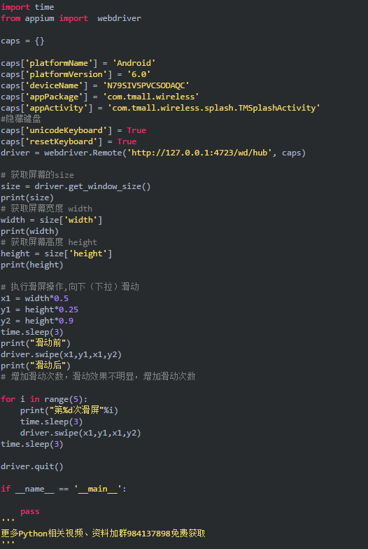Click the print(width) statement
This screenshot has width=368, height=549.
tap(29, 231)
